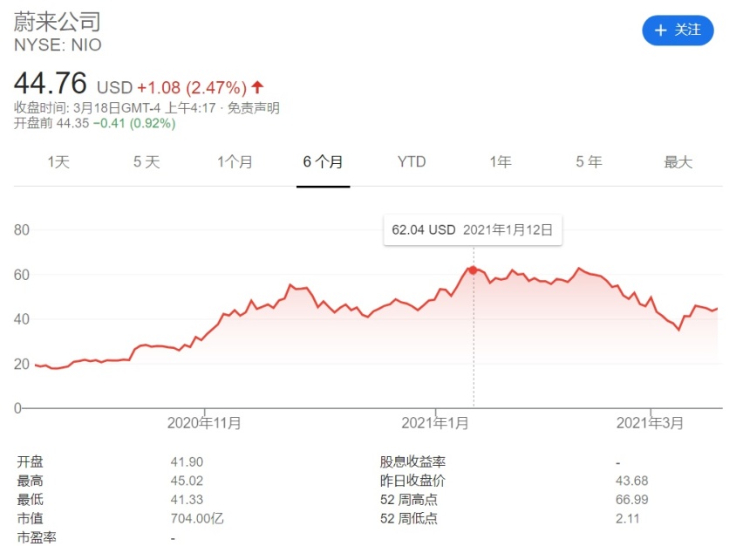
Task: Click the 最高 value 45.02
Action: coord(187,481)
